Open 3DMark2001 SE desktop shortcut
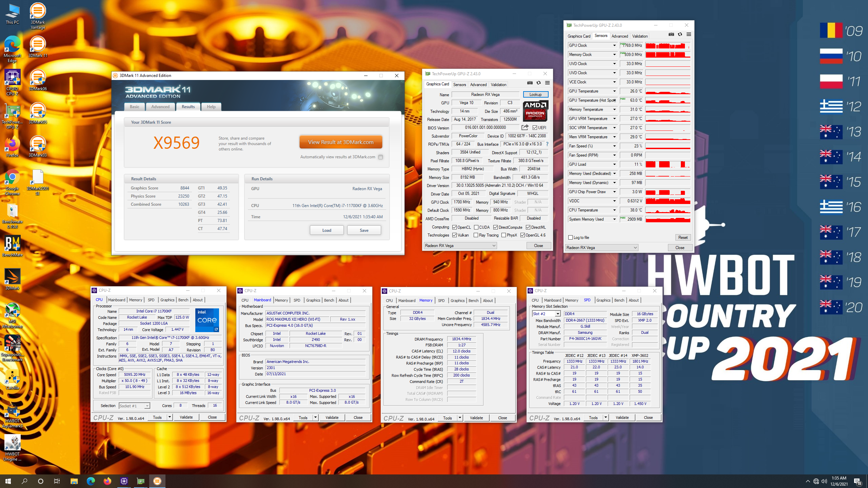 click(38, 182)
